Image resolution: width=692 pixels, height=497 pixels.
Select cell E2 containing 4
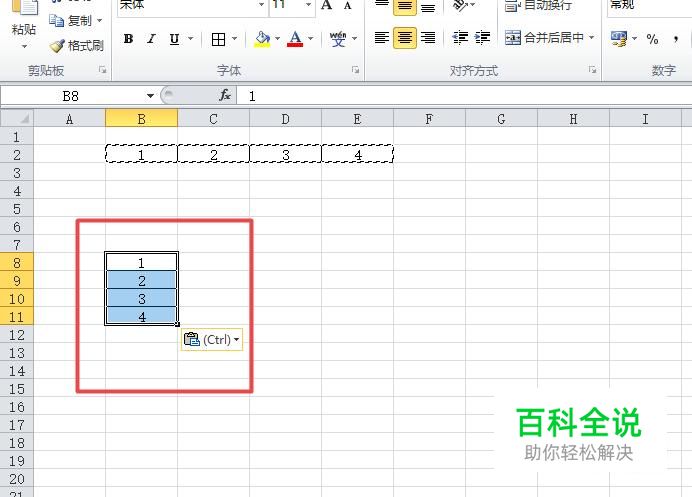point(357,154)
